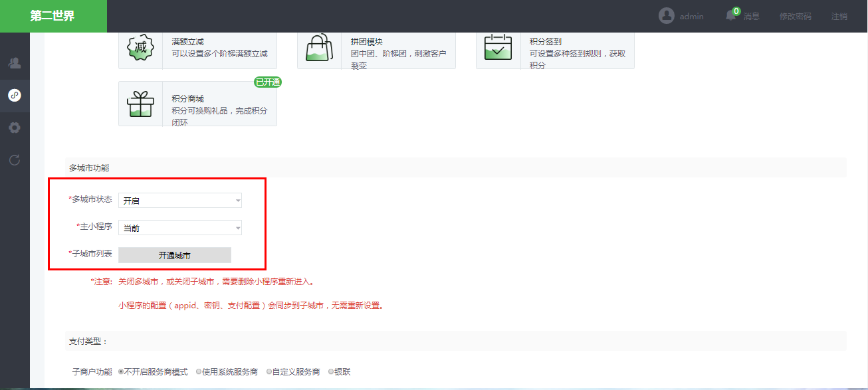Open the 积分商城 module title
The image size is (868, 390).
pyautogui.click(x=187, y=99)
